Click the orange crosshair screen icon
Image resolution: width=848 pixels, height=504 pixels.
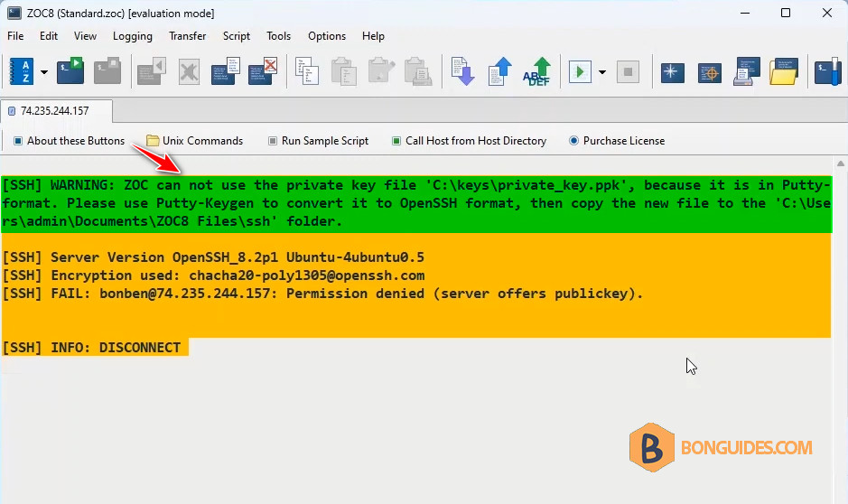(x=710, y=72)
